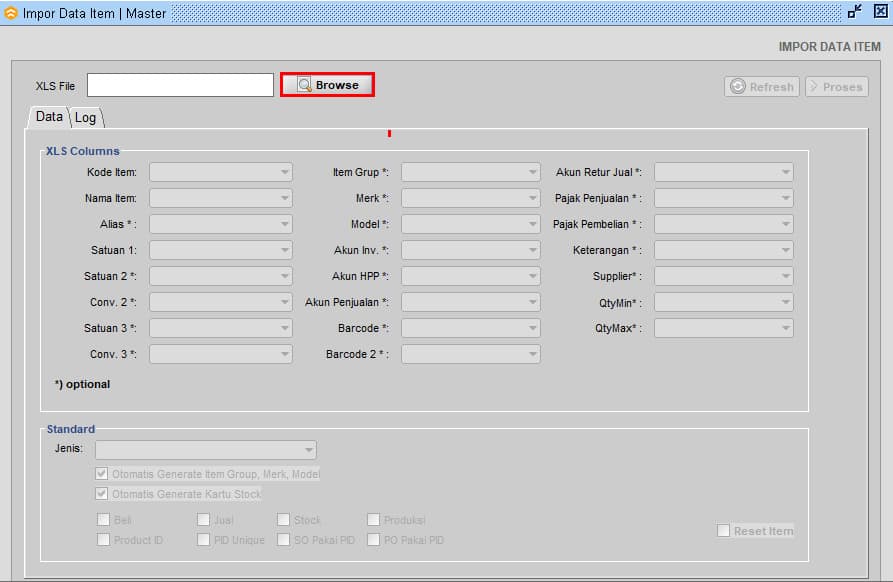Click the app icon in title bar
The width and height of the screenshot is (893, 582).
click(x=11, y=13)
